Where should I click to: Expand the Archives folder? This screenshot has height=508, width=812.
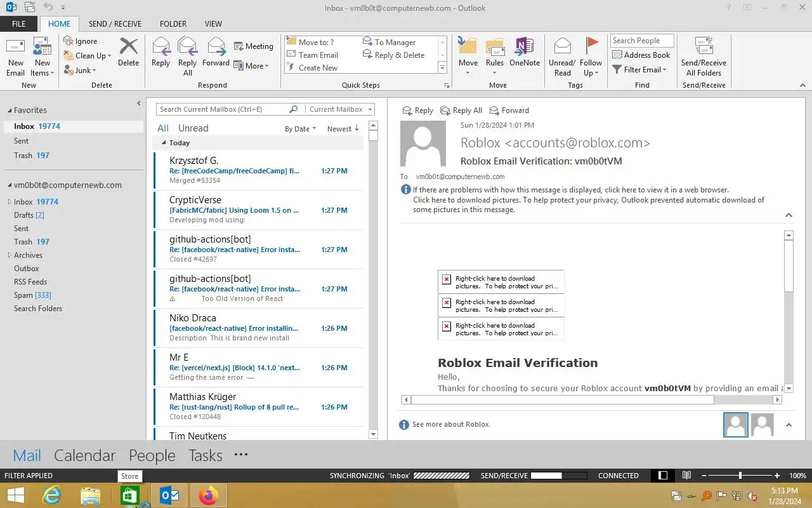tap(10, 255)
